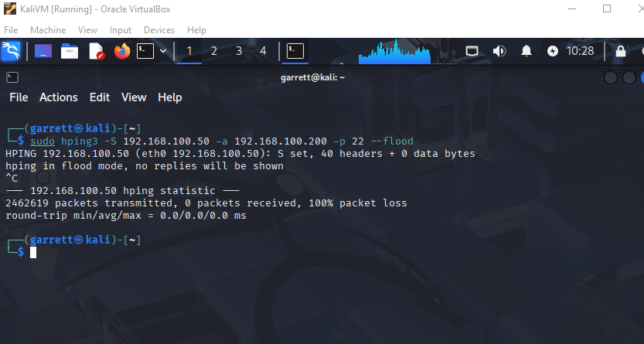The width and height of the screenshot is (644, 344).
Task: Click the CPU graph monitor in panel
Action: click(395, 52)
